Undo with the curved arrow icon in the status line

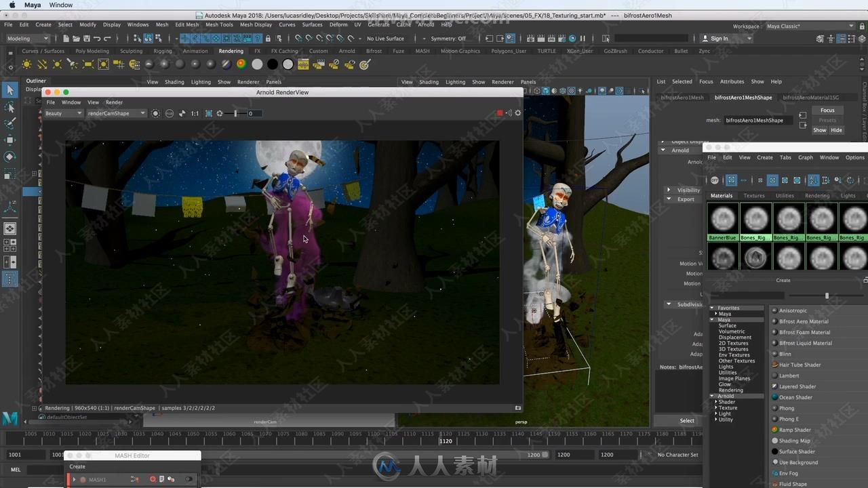coord(97,39)
